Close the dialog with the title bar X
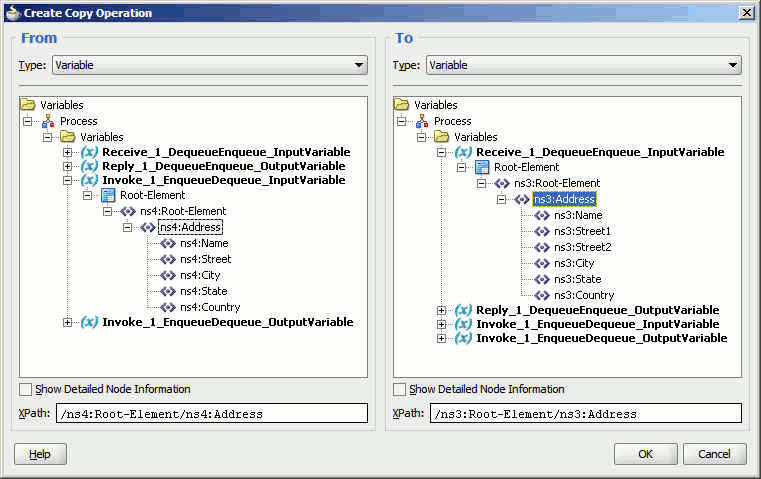The image size is (761, 479). click(746, 13)
